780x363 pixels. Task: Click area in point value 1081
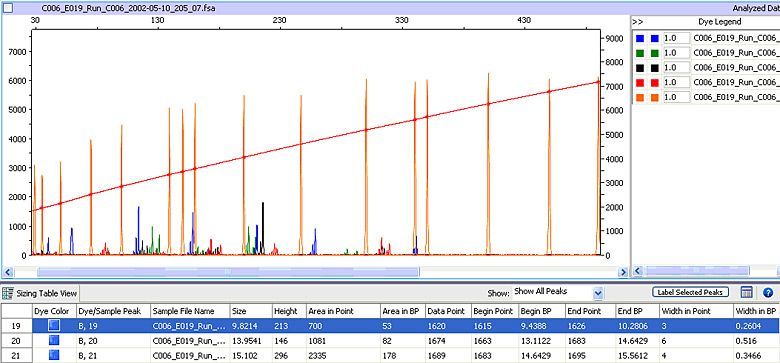tap(317, 341)
